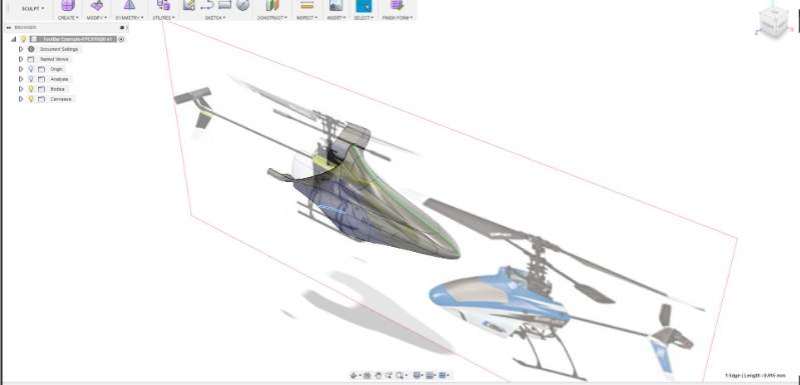Expand the Named Views node
This screenshot has width=800, height=385.
21,59
